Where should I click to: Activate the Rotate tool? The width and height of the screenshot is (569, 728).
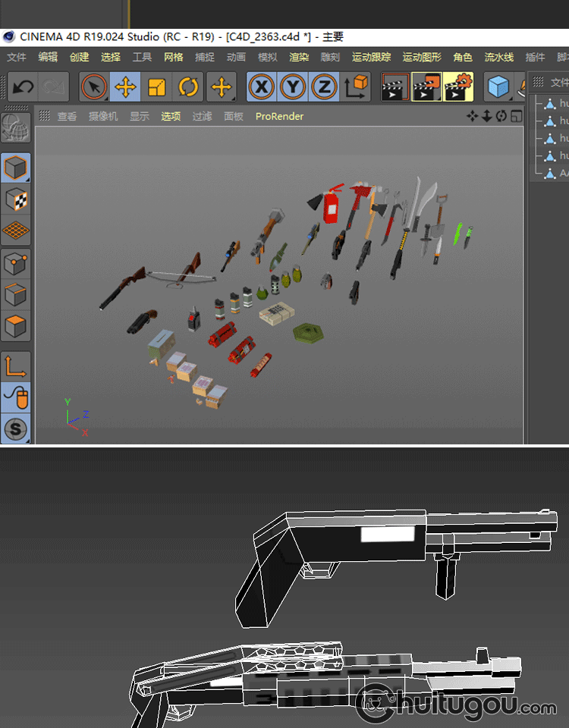point(187,86)
